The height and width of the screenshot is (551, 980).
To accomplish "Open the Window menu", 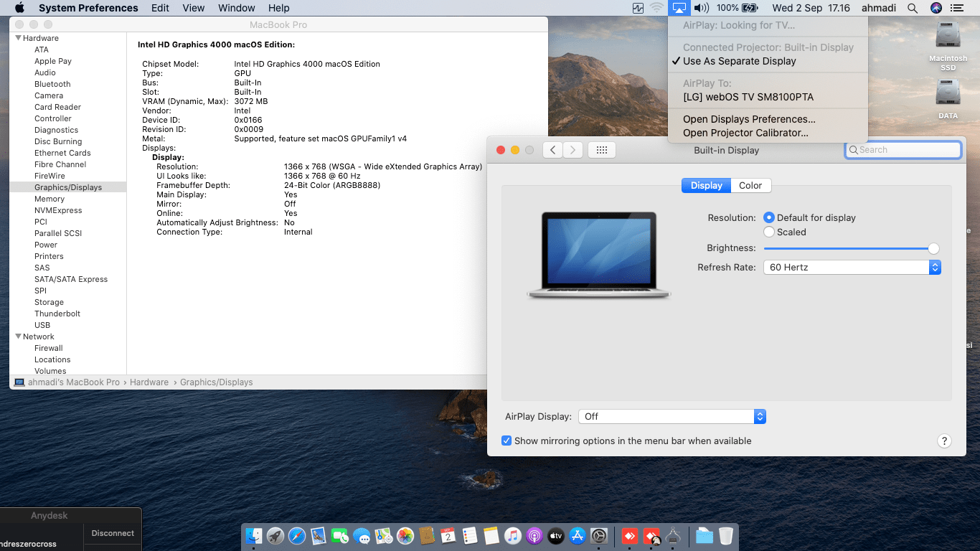I will [237, 8].
